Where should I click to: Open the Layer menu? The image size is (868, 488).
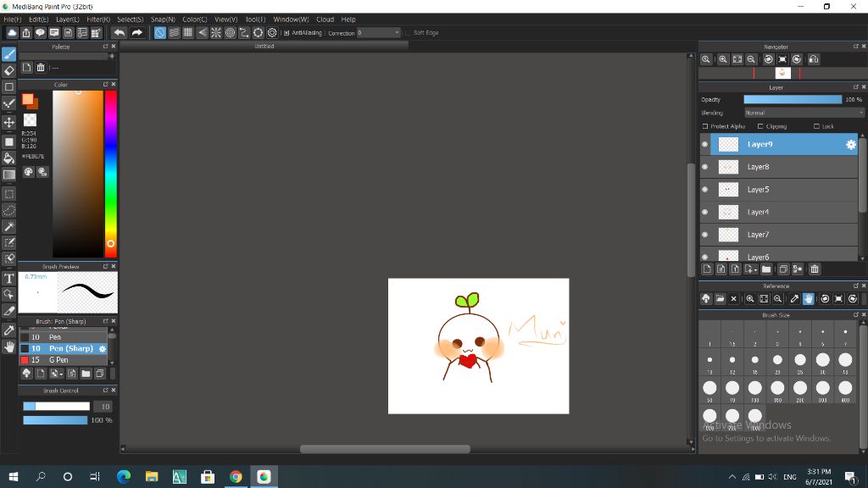click(68, 19)
